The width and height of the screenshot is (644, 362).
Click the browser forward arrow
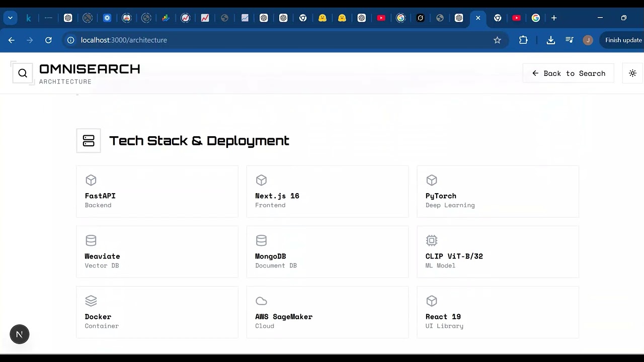click(30, 40)
